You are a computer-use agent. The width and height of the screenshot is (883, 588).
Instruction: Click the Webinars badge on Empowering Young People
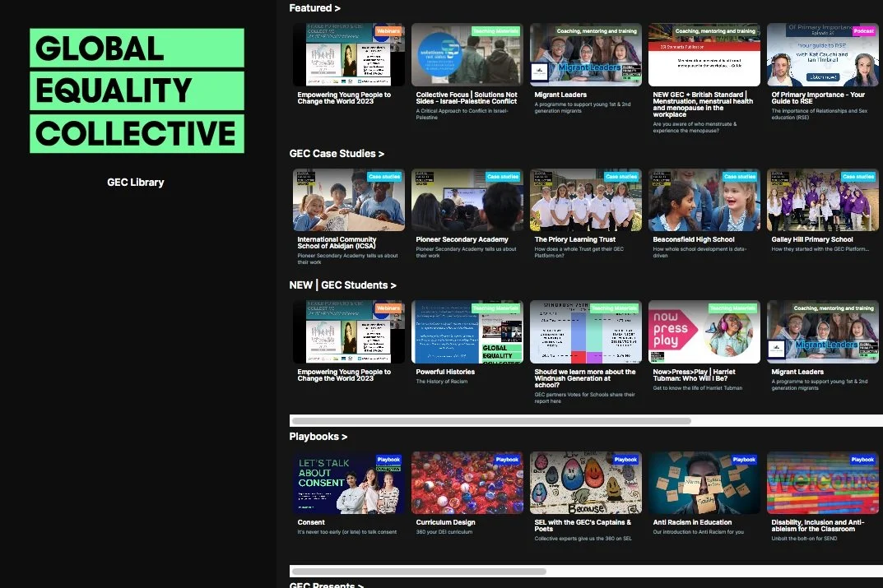388,30
